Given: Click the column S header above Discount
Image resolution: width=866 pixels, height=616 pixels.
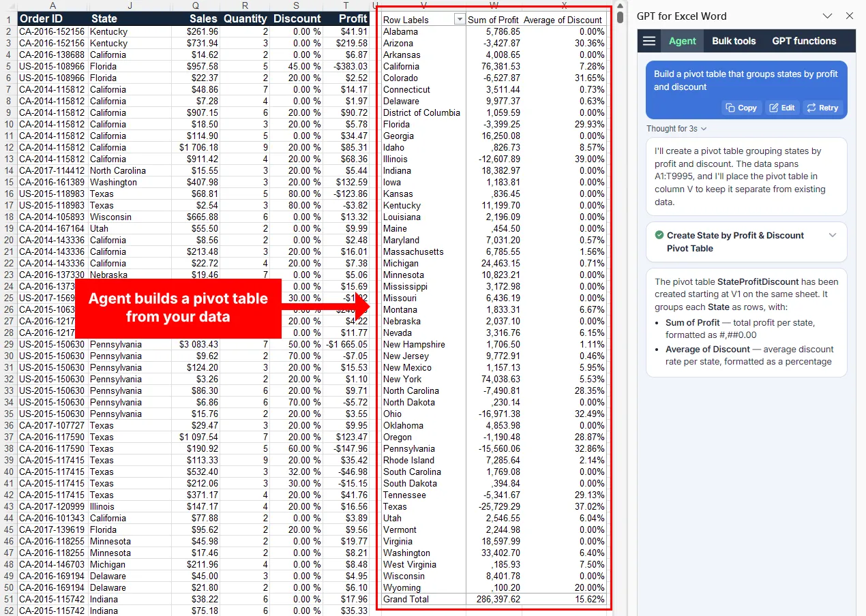Looking at the screenshot, I should pos(296,6).
